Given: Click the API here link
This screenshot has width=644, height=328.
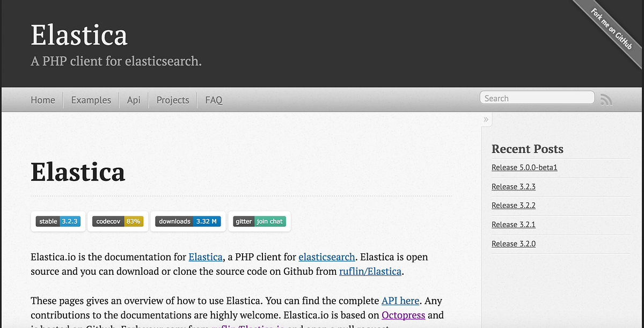Looking at the screenshot, I should coord(399,301).
